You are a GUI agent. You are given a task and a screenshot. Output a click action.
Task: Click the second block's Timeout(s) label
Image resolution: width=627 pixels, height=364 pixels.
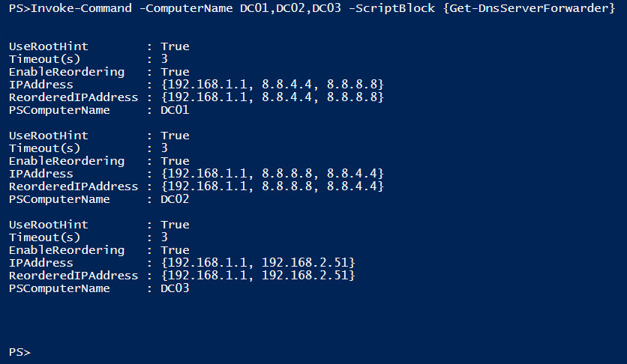(45, 148)
